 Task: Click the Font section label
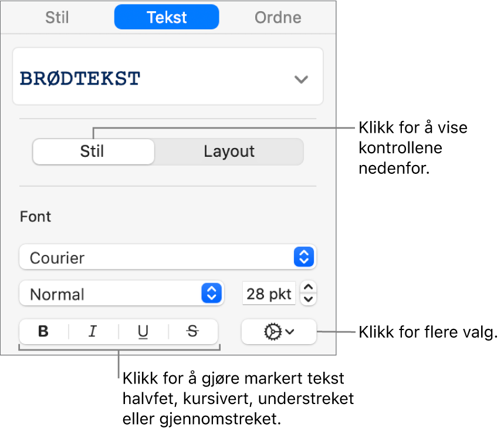(x=35, y=217)
